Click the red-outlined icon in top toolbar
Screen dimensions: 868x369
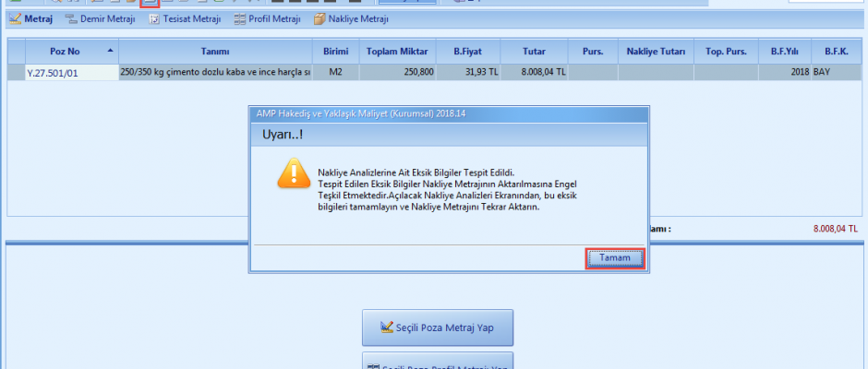[x=150, y=3]
